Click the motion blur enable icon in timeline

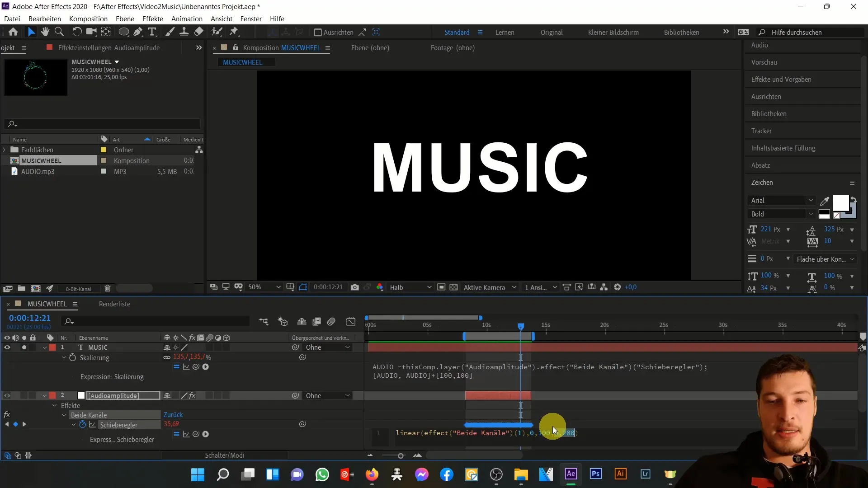[x=331, y=322]
